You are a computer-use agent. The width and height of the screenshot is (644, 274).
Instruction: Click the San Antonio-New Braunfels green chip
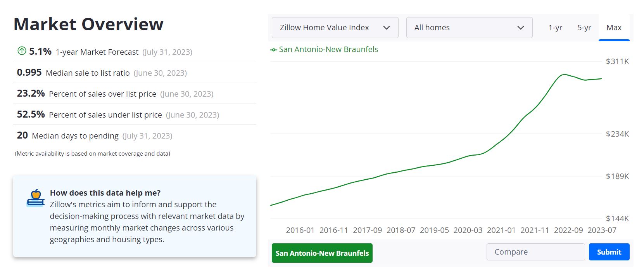click(x=322, y=253)
